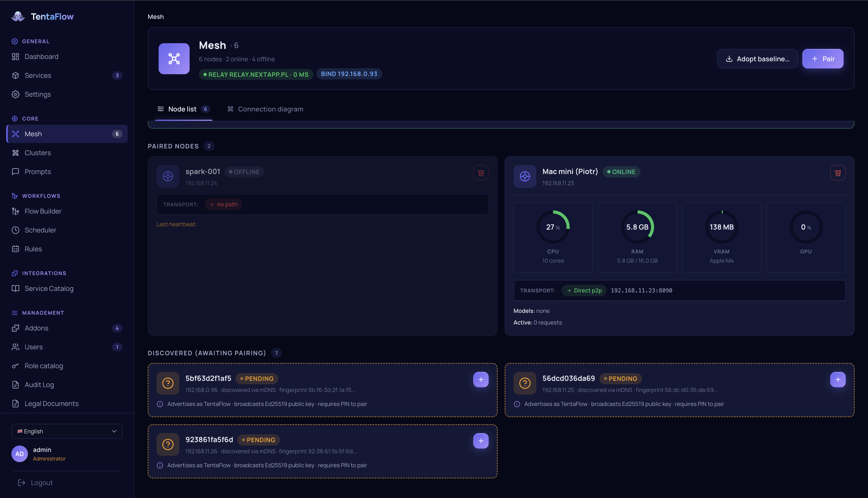Click the BIND 192.168.0.93 badge

(x=349, y=74)
